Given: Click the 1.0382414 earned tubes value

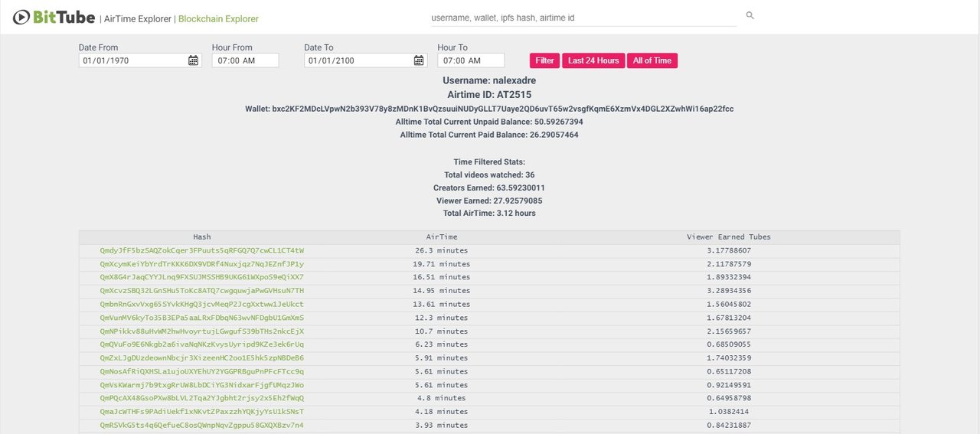Looking at the screenshot, I should click(x=729, y=412).
